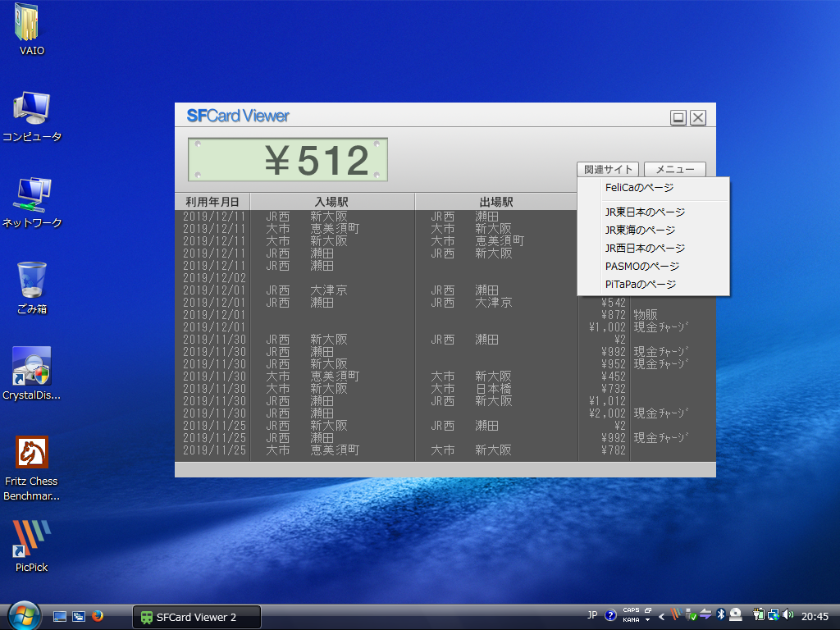Expand hidden tray icons with the chevron

tap(662, 617)
